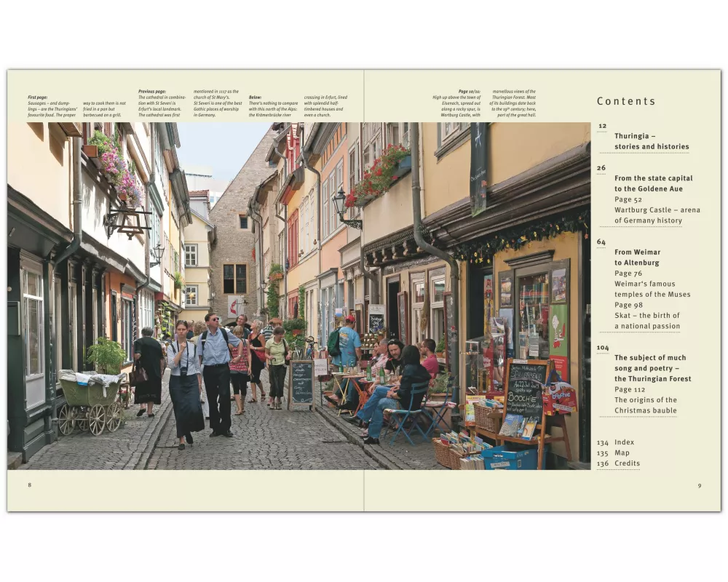Click the 'Previous page' caption heading
Viewport: 728px width, 582px height.
pos(151,92)
